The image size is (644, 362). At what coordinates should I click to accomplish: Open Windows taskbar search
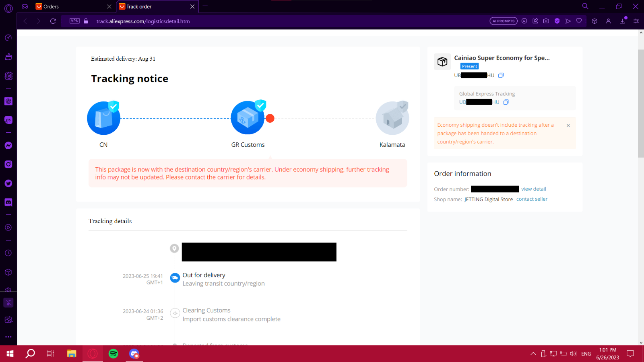pyautogui.click(x=30, y=354)
